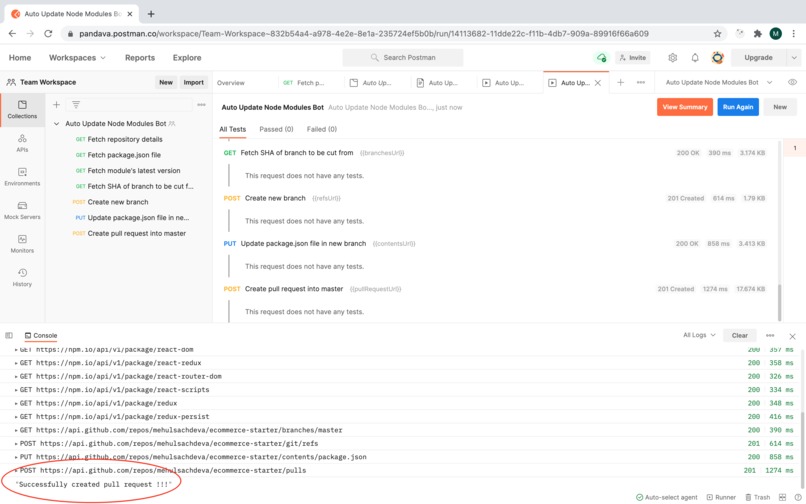Open the All Logs filter dropdown
This screenshot has width=806, height=504.
tap(699, 335)
